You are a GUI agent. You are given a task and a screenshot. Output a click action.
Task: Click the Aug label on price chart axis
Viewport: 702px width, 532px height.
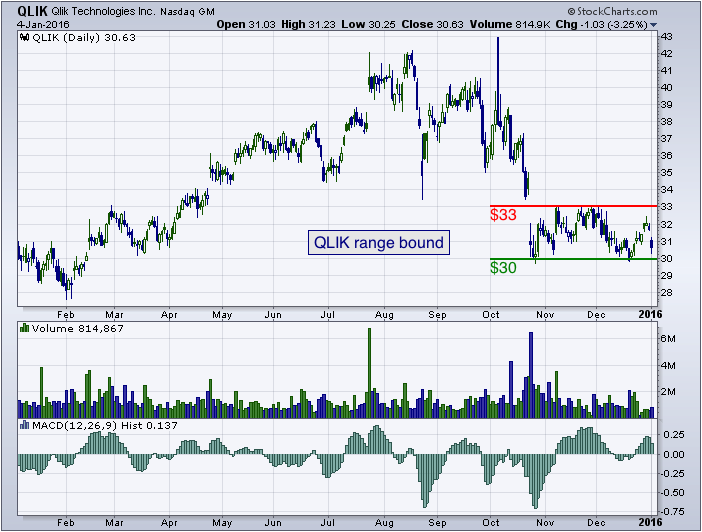point(384,315)
